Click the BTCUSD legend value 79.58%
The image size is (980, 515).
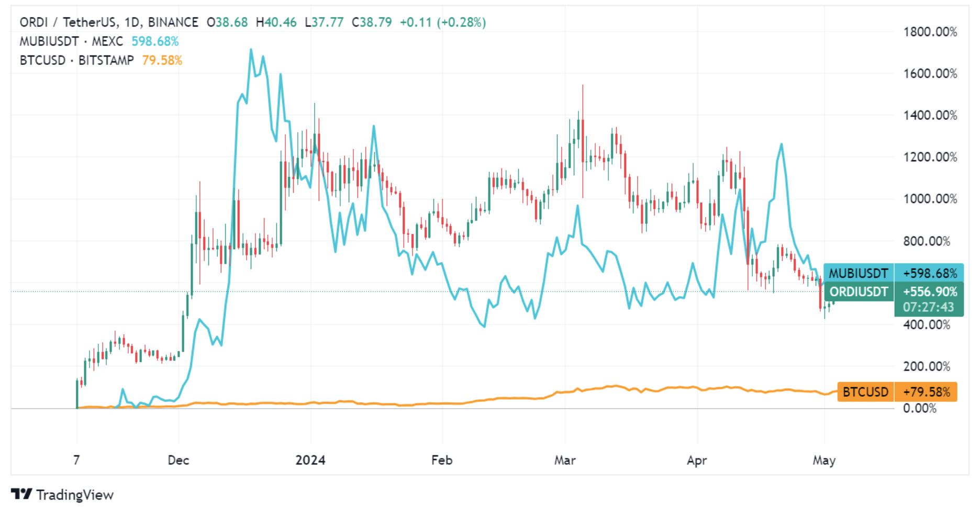[162, 60]
